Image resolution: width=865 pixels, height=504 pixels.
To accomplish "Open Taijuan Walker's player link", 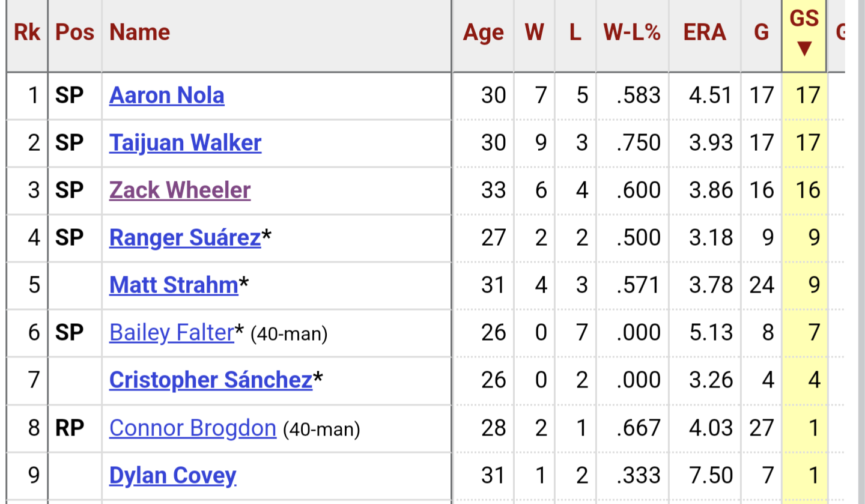I will tap(185, 143).
